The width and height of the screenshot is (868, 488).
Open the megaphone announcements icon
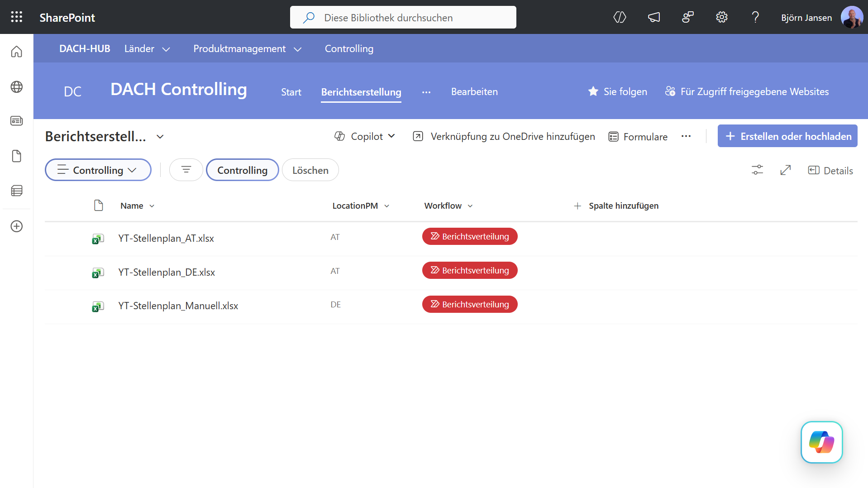tap(653, 17)
